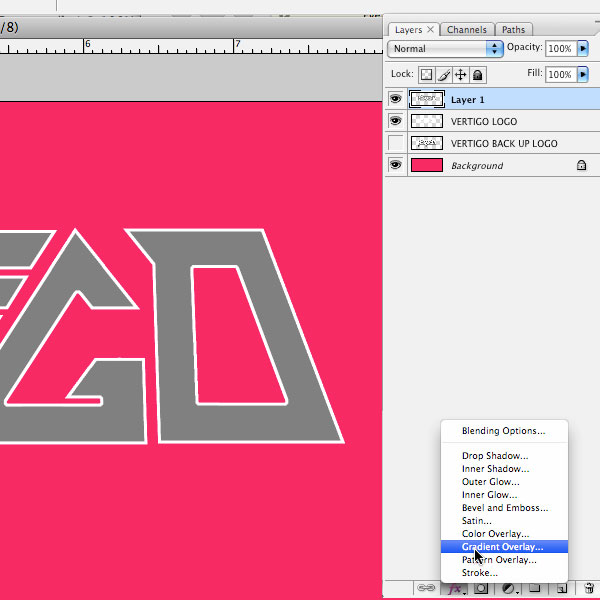Delete layer with trash icon
Viewport: 600px width, 600px height.
coord(589,588)
